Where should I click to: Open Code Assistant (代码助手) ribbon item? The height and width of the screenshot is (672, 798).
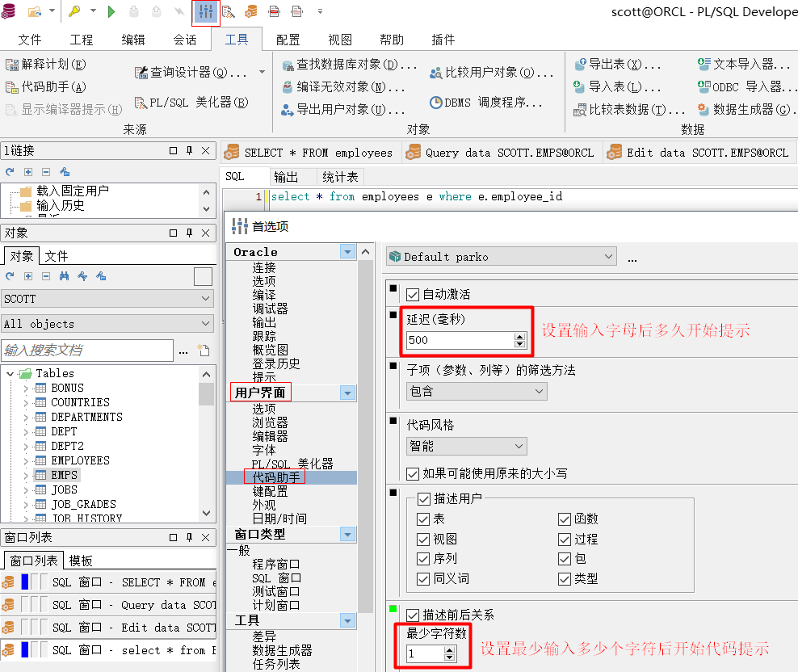pos(46,87)
